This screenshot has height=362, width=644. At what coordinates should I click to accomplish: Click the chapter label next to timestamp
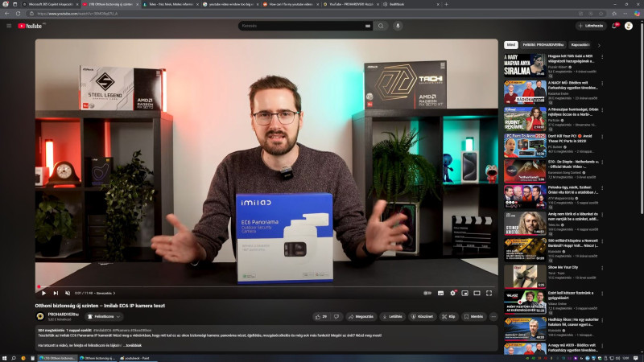point(105,293)
